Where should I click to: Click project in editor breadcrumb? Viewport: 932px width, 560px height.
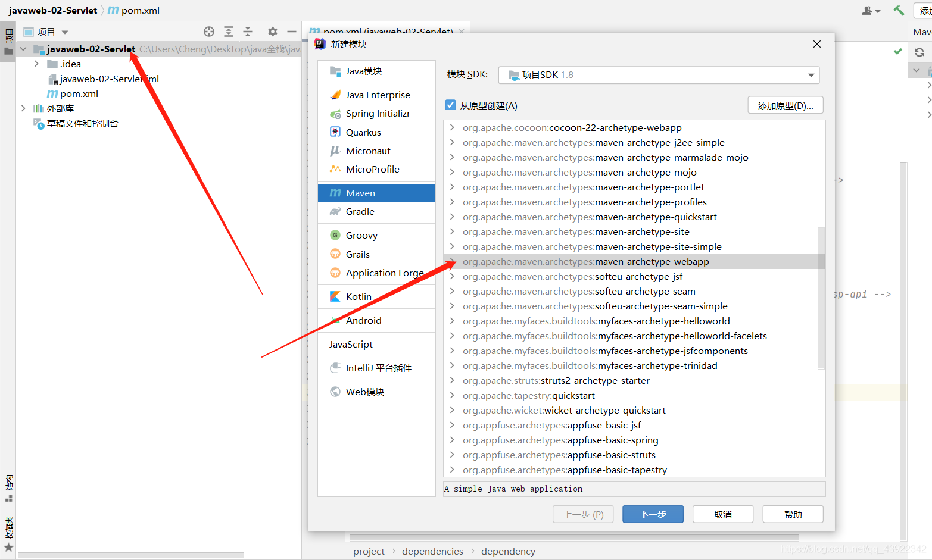[369, 551]
